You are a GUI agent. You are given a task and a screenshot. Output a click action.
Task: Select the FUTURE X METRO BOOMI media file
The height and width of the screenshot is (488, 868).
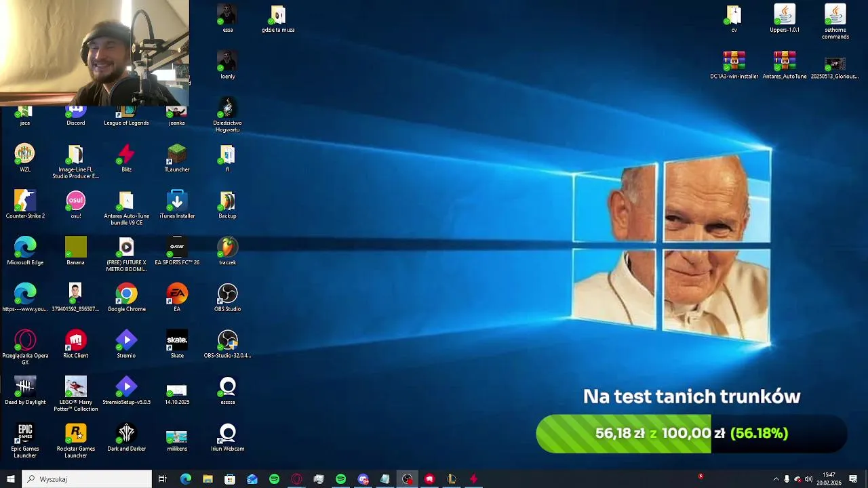pyautogui.click(x=126, y=254)
